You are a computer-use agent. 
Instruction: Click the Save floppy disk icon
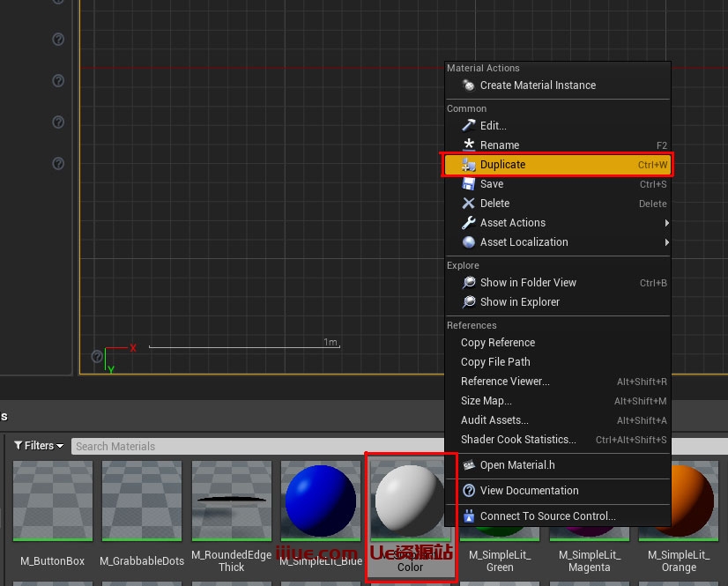tap(469, 184)
